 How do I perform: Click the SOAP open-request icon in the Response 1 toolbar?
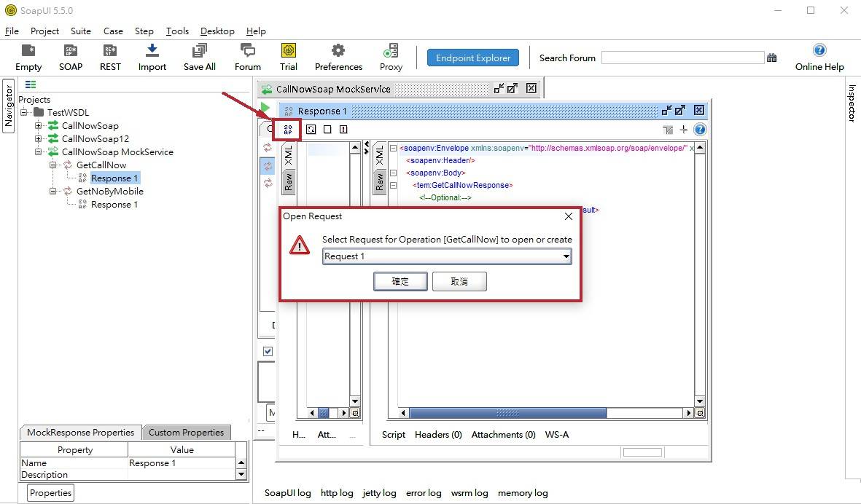[x=288, y=130]
